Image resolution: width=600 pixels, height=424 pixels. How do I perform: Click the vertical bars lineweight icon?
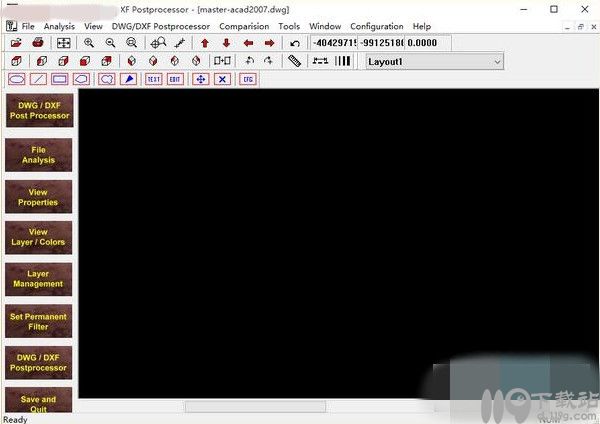tap(342, 61)
